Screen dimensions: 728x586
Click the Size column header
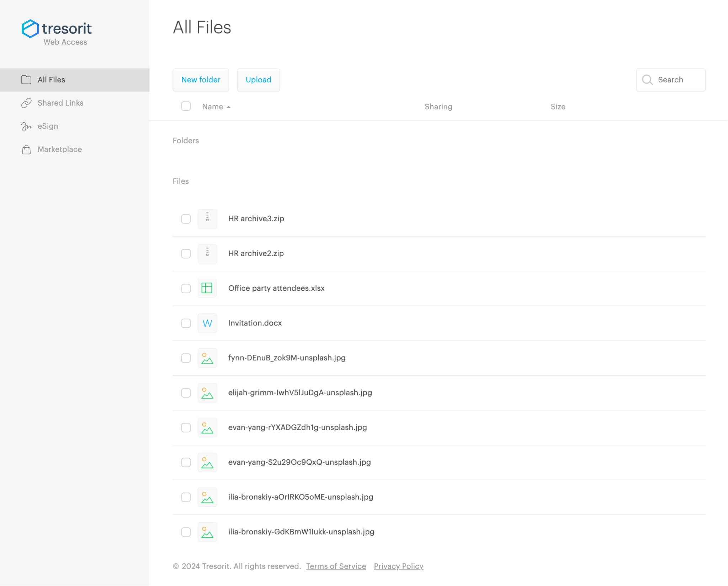click(x=558, y=107)
